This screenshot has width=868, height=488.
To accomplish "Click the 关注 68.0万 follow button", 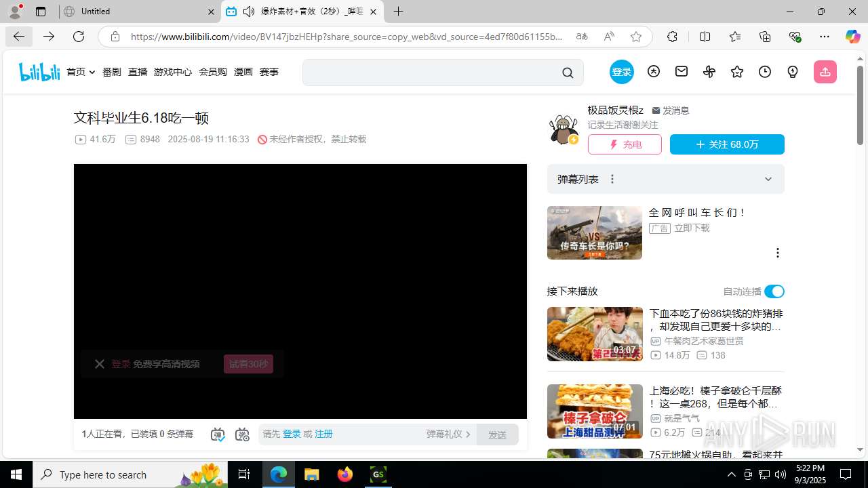I will pos(727,144).
